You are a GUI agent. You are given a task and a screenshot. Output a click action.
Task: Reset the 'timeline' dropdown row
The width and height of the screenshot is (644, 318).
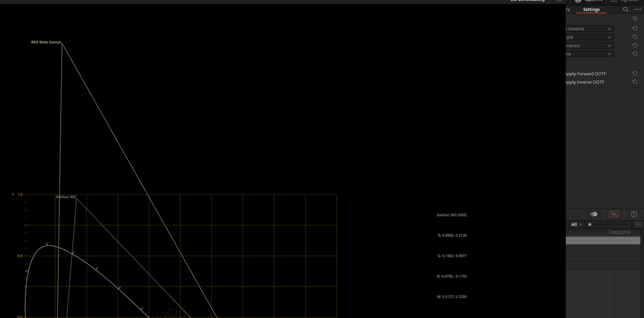point(635,29)
